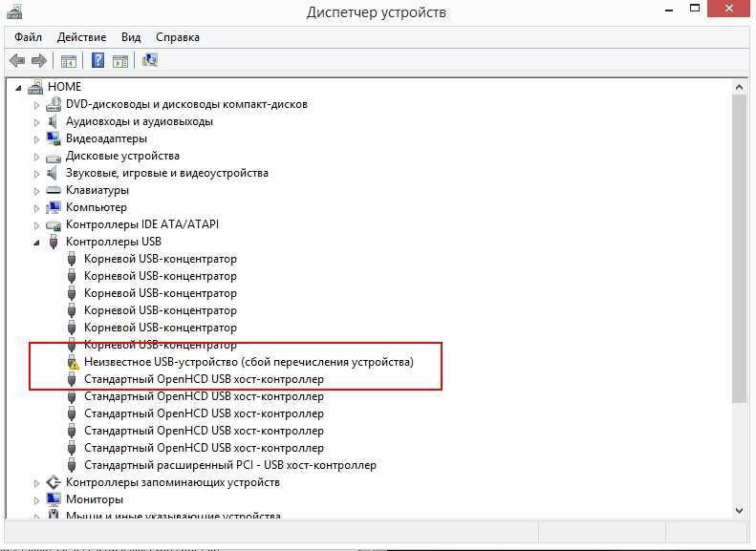756x551 pixels.
Task: Click the HOME computer icon in tree
Action: (x=35, y=87)
